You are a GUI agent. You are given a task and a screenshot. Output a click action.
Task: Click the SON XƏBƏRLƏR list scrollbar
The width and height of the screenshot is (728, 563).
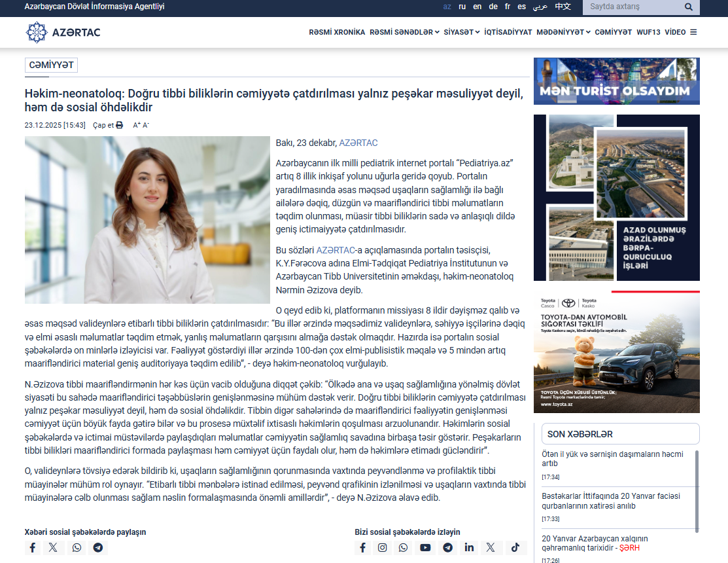(x=697, y=491)
